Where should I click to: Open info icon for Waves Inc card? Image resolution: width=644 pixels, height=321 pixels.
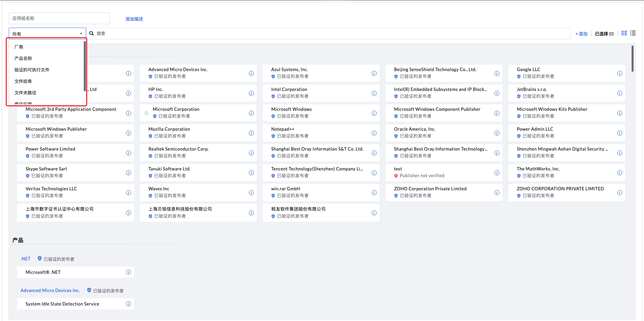(x=251, y=193)
